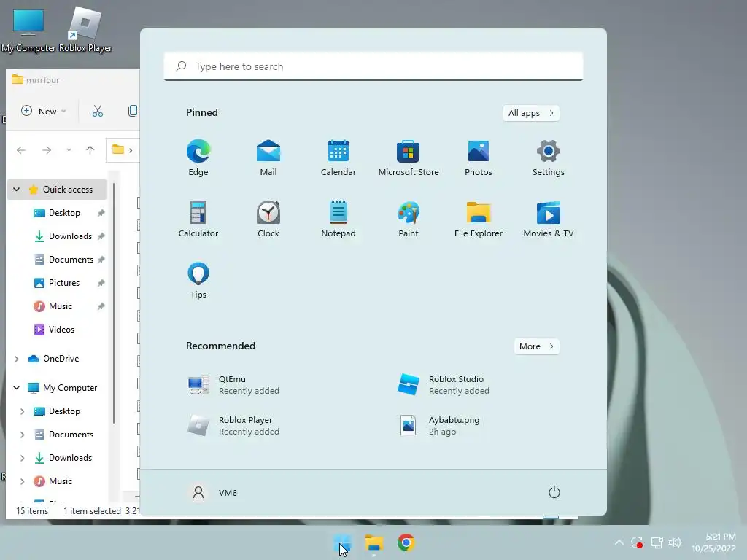Screen dimensions: 747x560
Task: Click Up arrow in File Explorer
Action: [90, 150]
